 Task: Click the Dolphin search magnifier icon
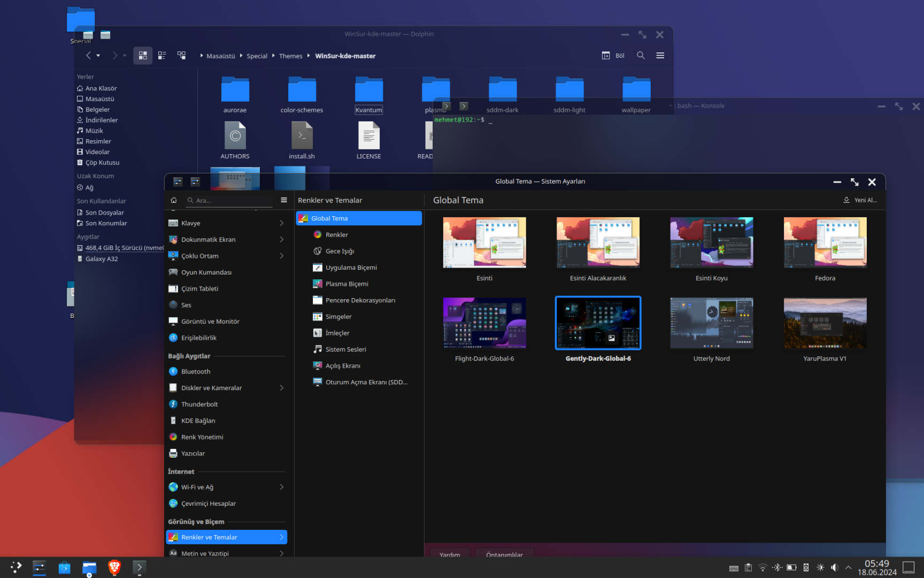coord(641,56)
